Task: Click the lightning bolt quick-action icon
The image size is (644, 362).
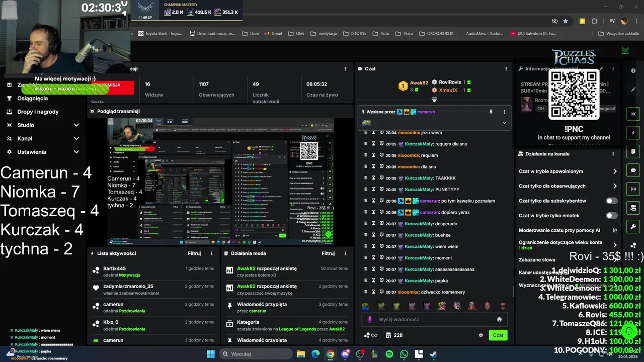Action: click(x=633, y=133)
